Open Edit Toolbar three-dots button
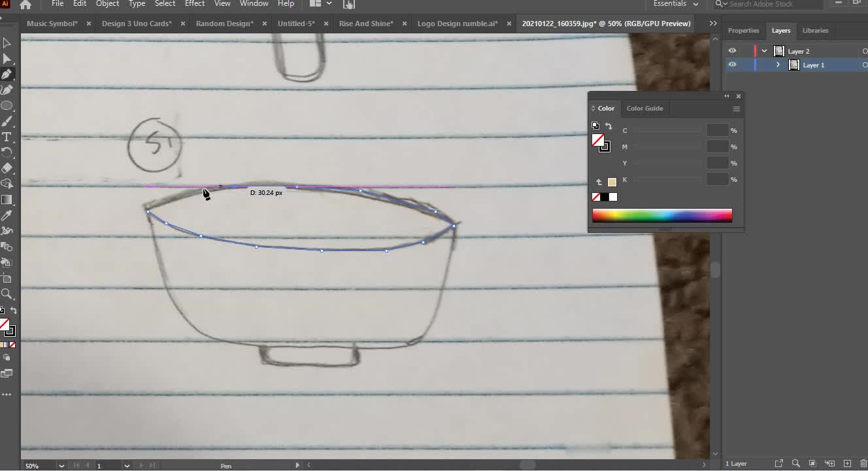This screenshot has height=471, width=868. [x=7, y=394]
